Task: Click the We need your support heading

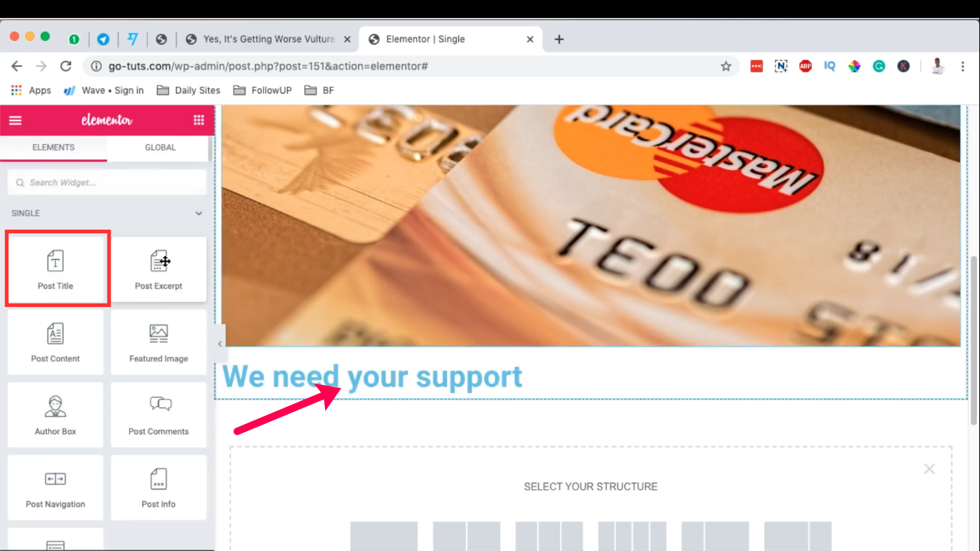Action: coord(372,377)
